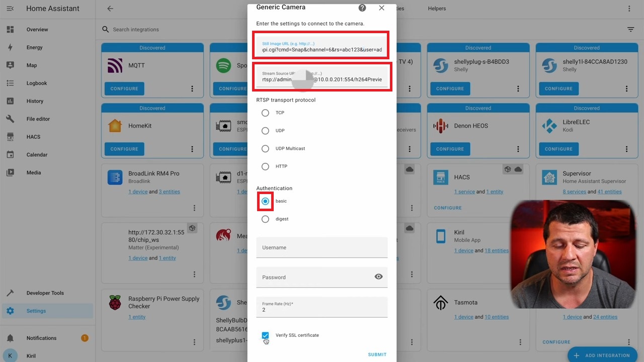
Task: Configure the Denon HEOS integration
Action: tap(450, 149)
